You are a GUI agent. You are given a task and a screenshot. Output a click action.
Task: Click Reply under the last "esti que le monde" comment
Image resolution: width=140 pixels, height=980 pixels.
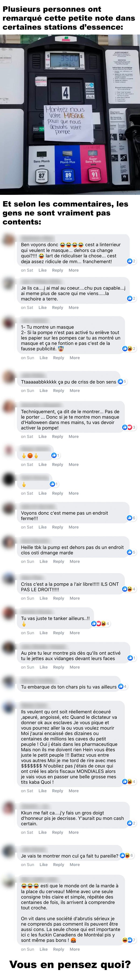(59, 949)
